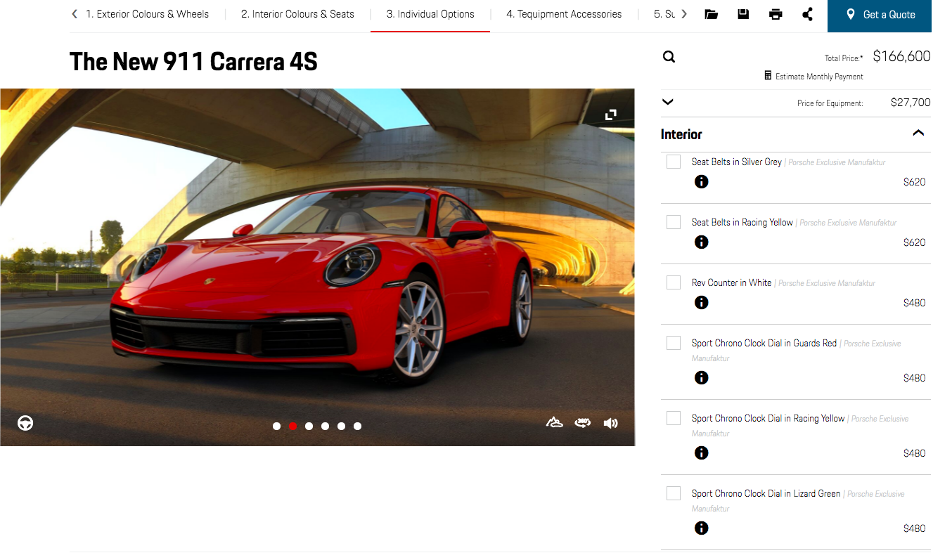Go to Tequipment Accessories step
Image resolution: width=952 pixels, height=560 pixels.
[564, 14]
